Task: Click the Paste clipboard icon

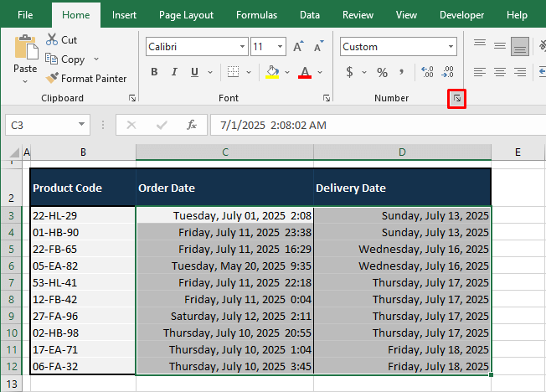Action: point(26,47)
